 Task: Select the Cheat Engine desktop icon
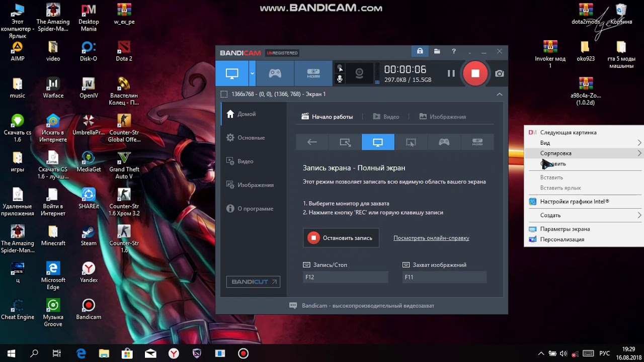click(x=18, y=310)
